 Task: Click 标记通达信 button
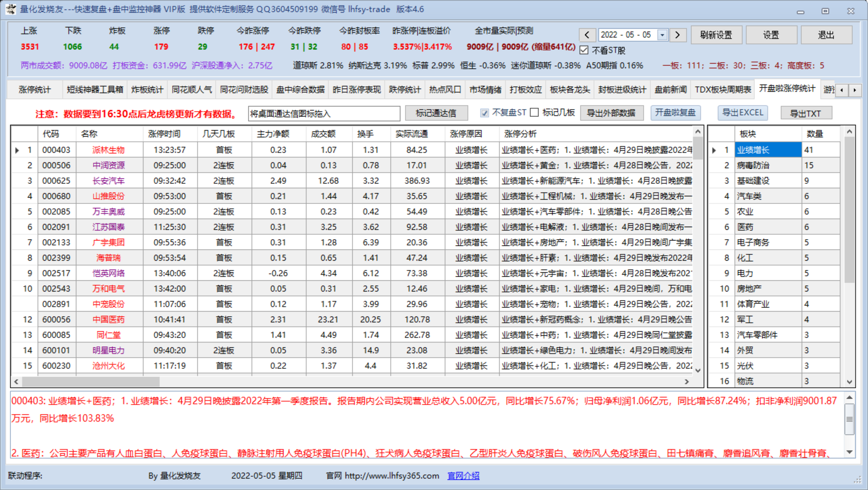(436, 113)
